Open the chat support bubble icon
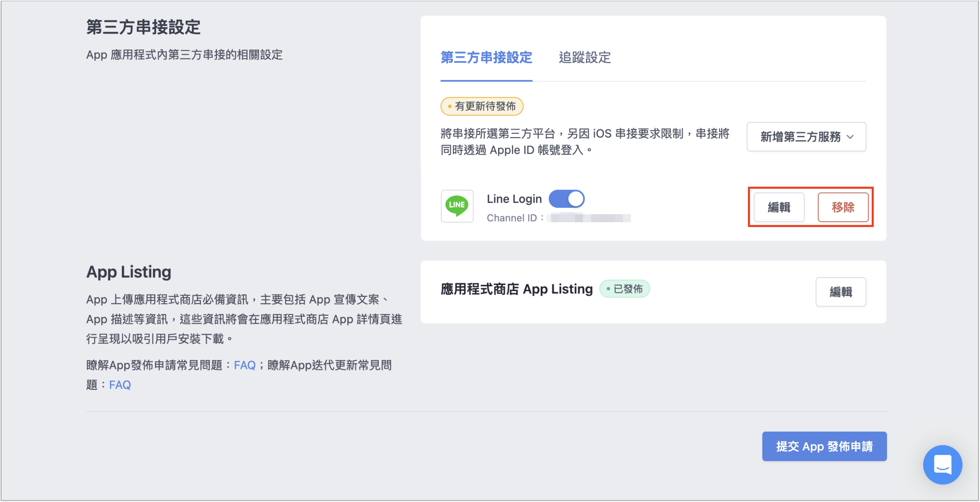 pyautogui.click(x=942, y=464)
